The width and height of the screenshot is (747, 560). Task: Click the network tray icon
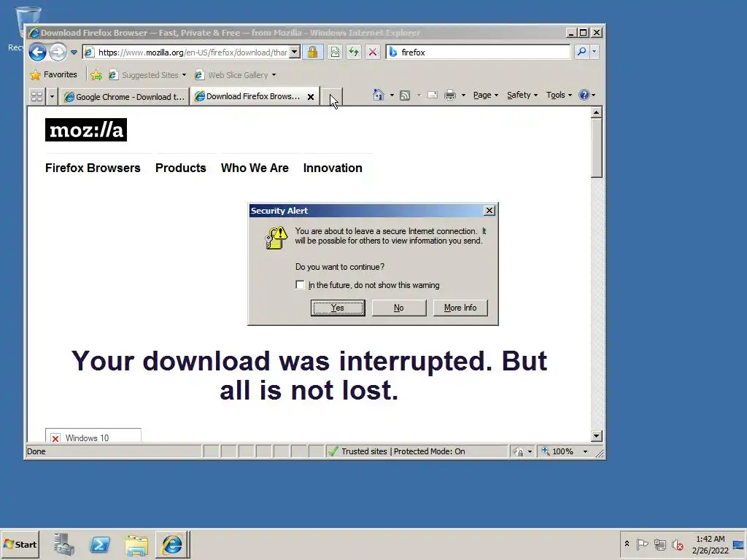(659, 544)
